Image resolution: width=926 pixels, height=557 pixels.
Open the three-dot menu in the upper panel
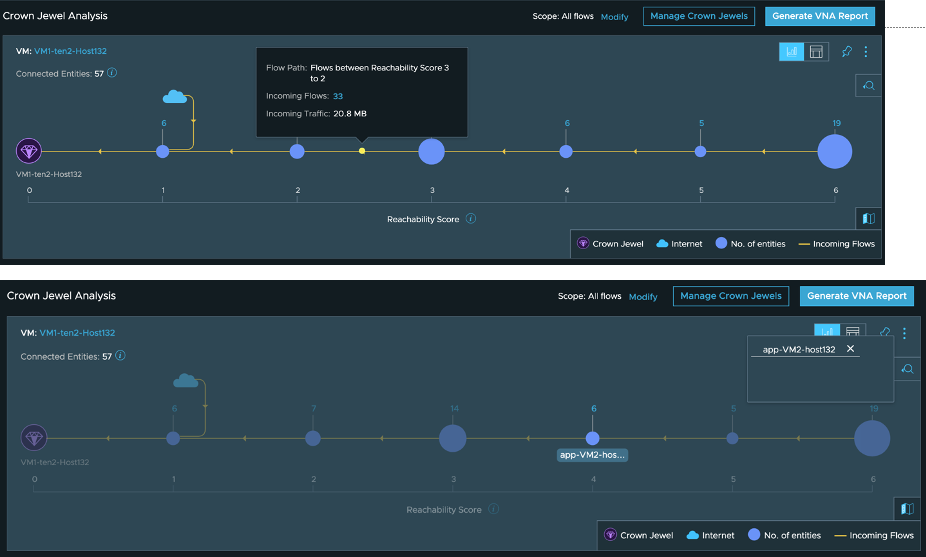(x=866, y=52)
